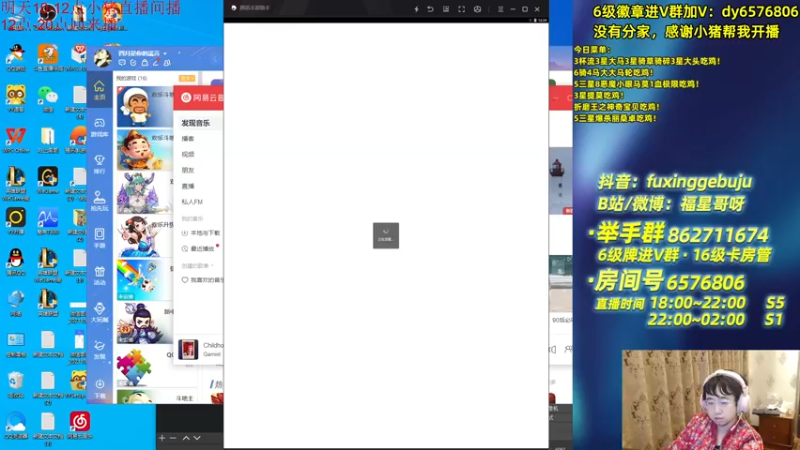Click the minus button in dark panel
Viewport: 800px width, 450px height.
pos(173,438)
